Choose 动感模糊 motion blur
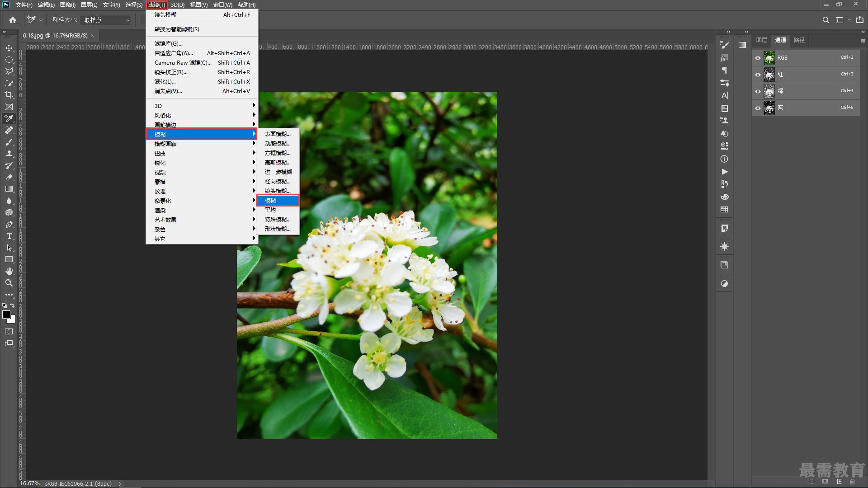The height and width of the screenshot is (488, 868). coord(278,144)
